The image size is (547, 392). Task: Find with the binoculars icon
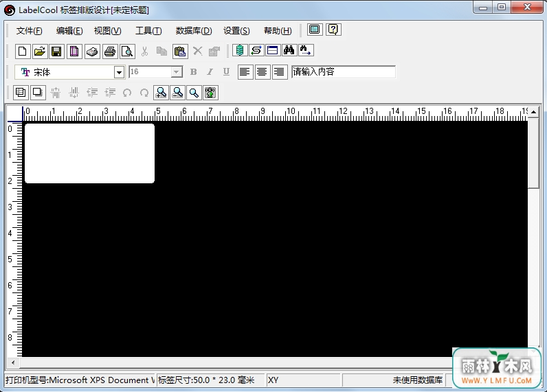289,50
